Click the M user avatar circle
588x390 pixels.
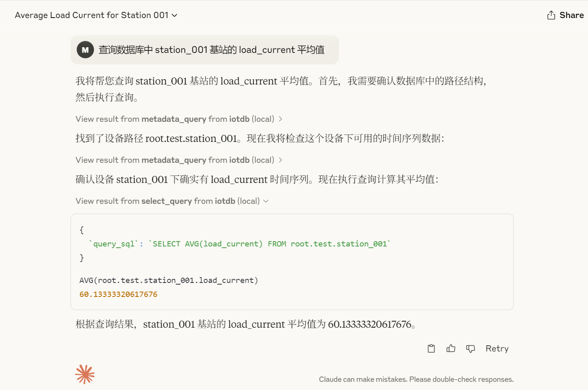coord(85,50)
